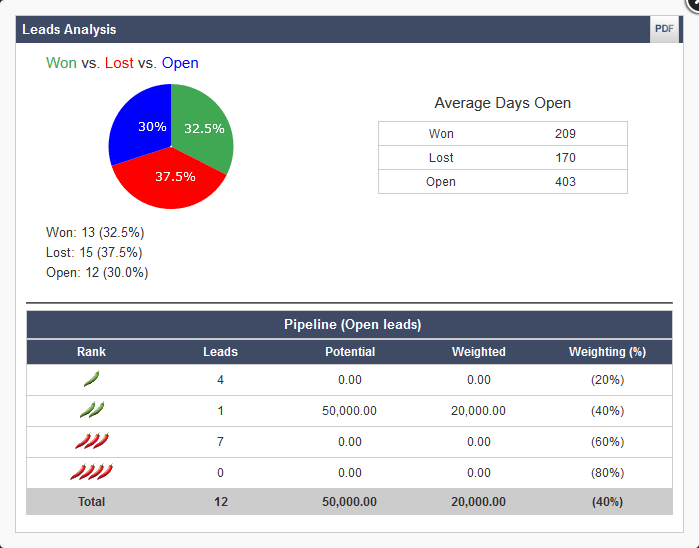
Task: Click the double green chili rank icon
Action: [x=91, y=410]
